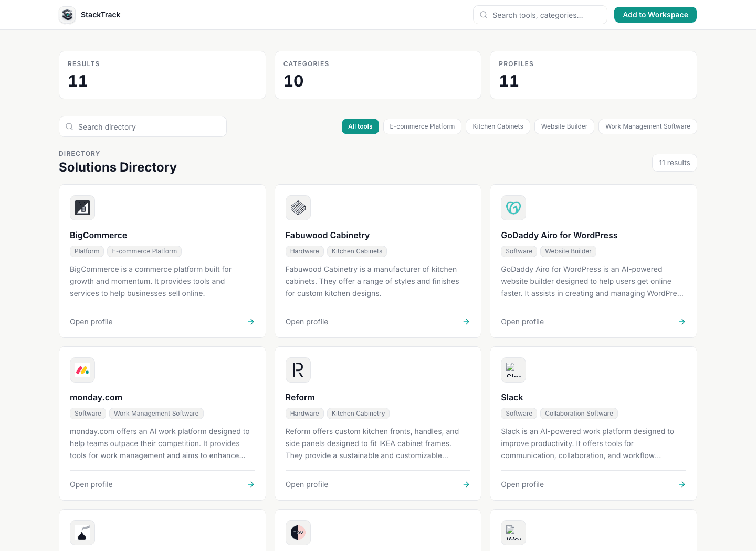Image resolution: width=756 pixels, height=551 pixels.
Task: Click the Fabuwood Cabinetry logo icon
Action: (298, 208)
